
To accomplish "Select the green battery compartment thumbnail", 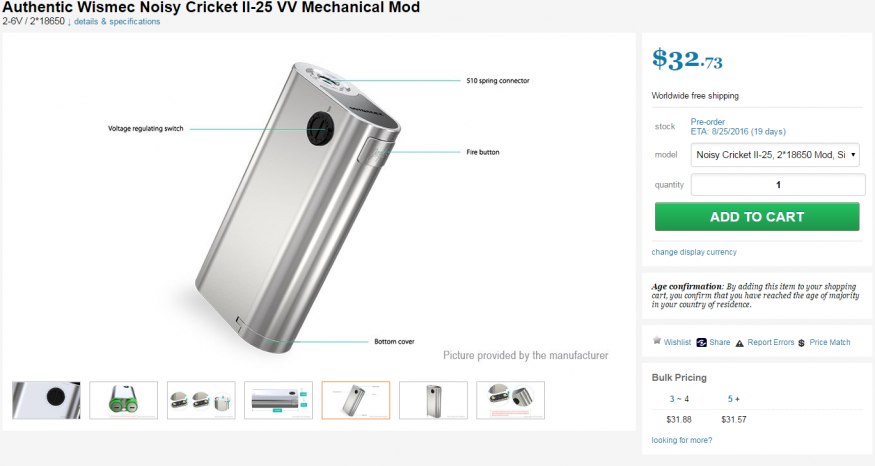I will point(124,400).
